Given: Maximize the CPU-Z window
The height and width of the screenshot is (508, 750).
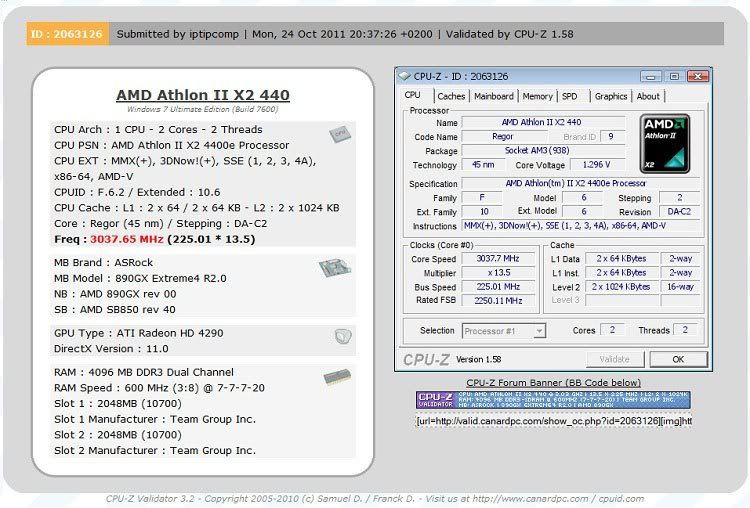Looking at the screenshot, I should 674,77.
